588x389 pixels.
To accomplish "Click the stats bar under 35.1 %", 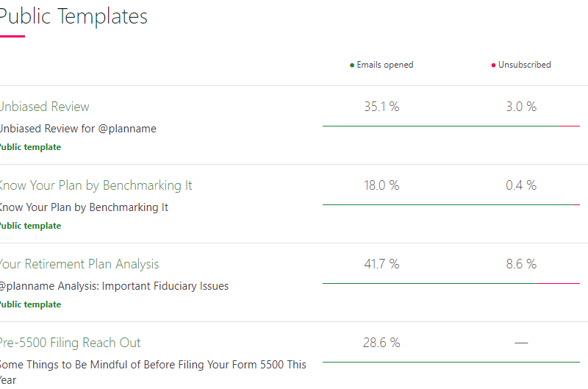I will [x=451, y=126].
